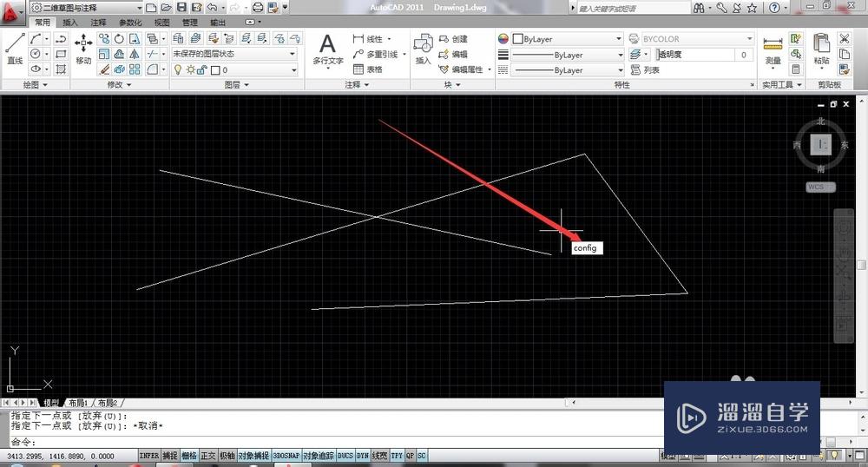Expand the 修改 panel
The width and height of the screenshot is (868, 467).
click(x=119, y=85)
